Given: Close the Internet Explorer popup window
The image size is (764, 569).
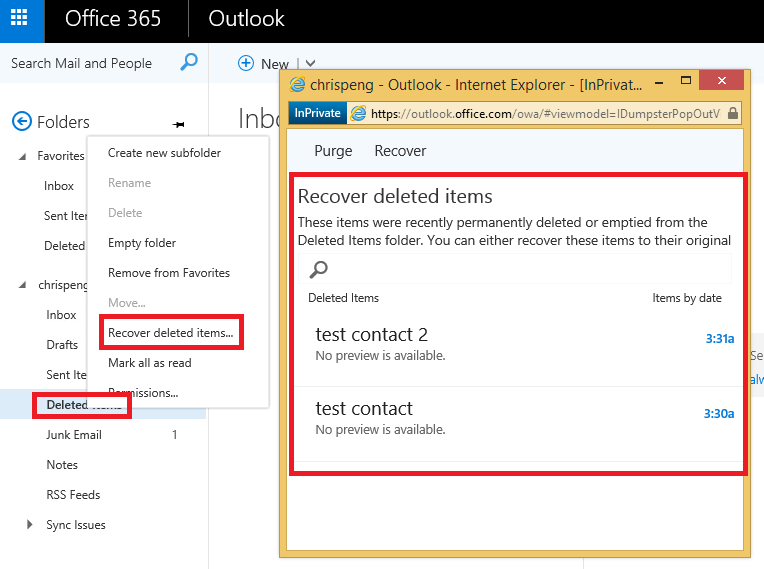Looking at the screenshot, I should click(722, 80).
